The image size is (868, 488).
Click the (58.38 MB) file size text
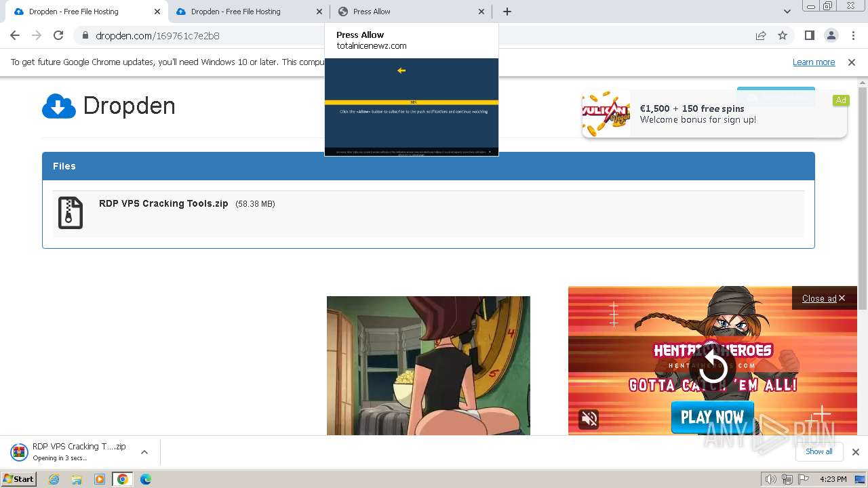[255, 204]
